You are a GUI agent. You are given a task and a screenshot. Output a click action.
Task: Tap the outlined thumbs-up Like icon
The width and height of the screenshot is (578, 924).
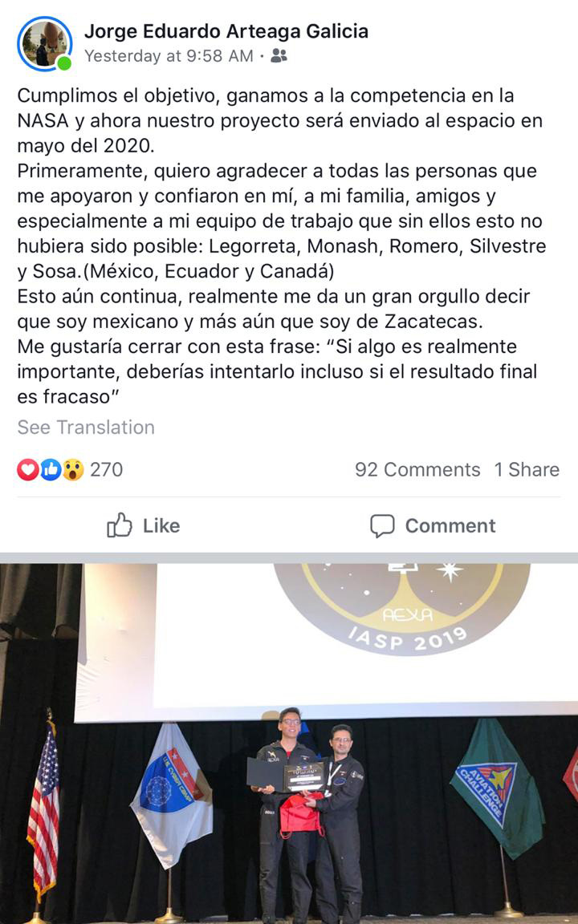(120, 525)
